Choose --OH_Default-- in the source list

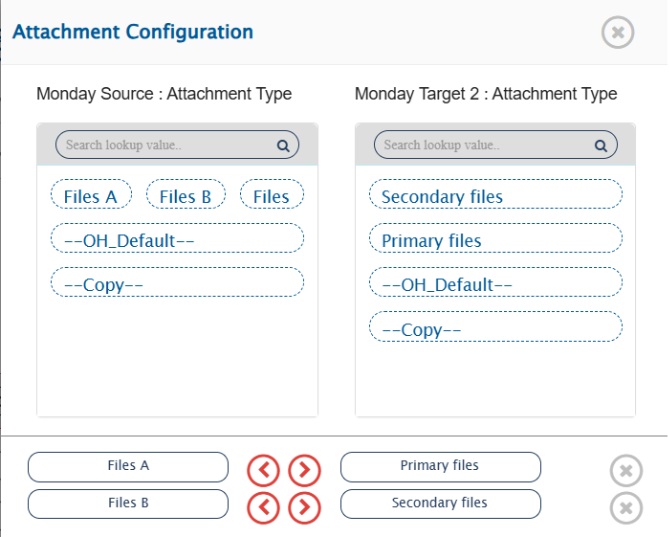click(x=177, y=240)
